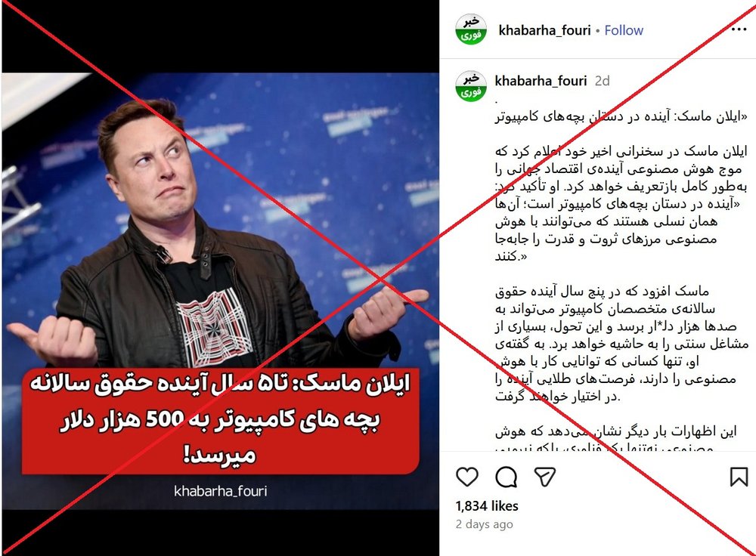Click the red Persian headline banner on the image

220,420
